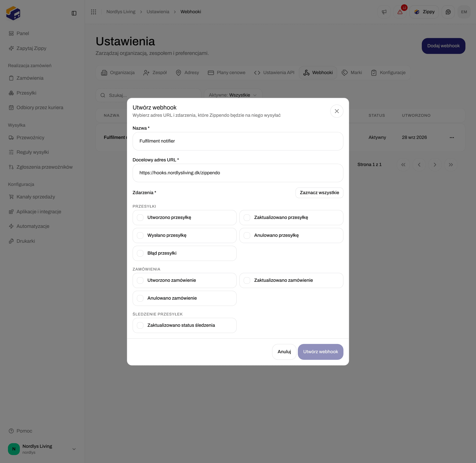Click Zaznacz wszystkie button
The height and width of the screenshot is (463, 476).
click(x=319, y=193)
